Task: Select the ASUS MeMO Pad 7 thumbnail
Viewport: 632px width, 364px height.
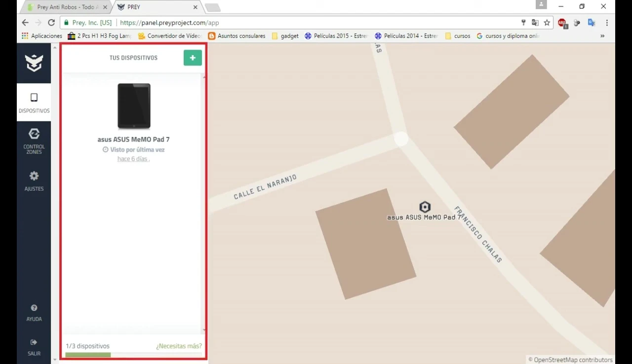Action: point(134,106)
